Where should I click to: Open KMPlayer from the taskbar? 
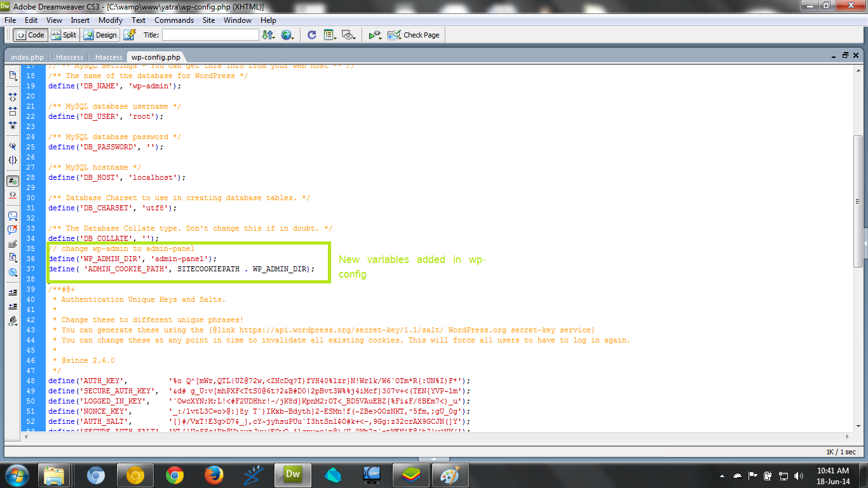tap(372, 475)
